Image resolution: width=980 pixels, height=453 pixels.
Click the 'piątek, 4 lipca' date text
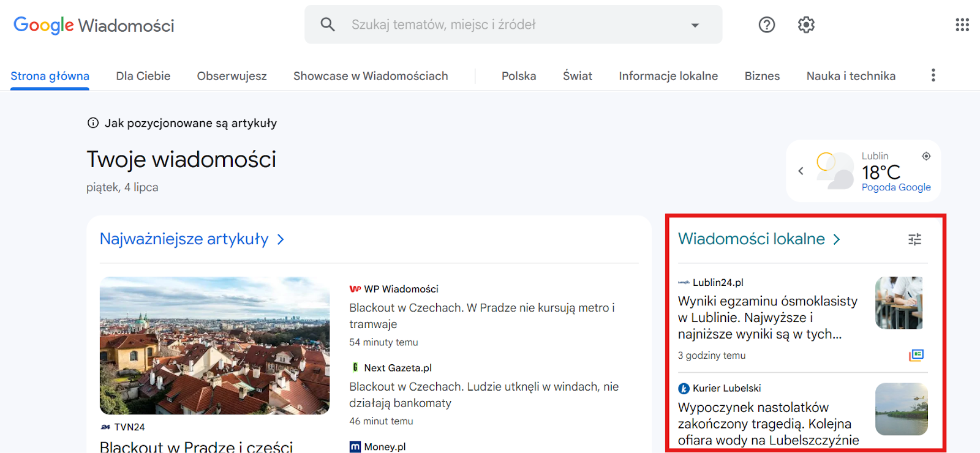123,187
